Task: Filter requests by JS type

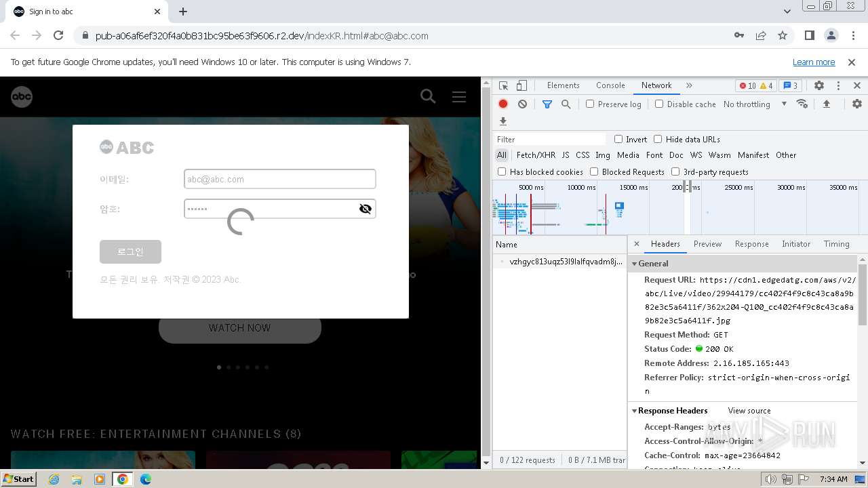Action: tap(565, 155)
